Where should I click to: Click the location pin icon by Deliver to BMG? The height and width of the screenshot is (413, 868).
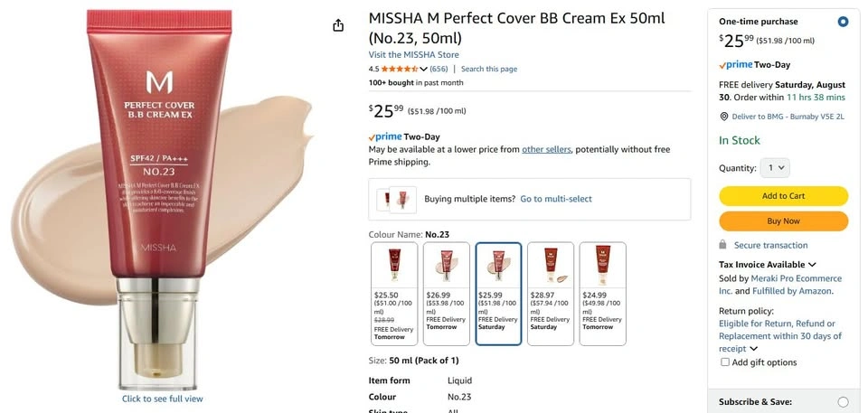tap(723, 117)
